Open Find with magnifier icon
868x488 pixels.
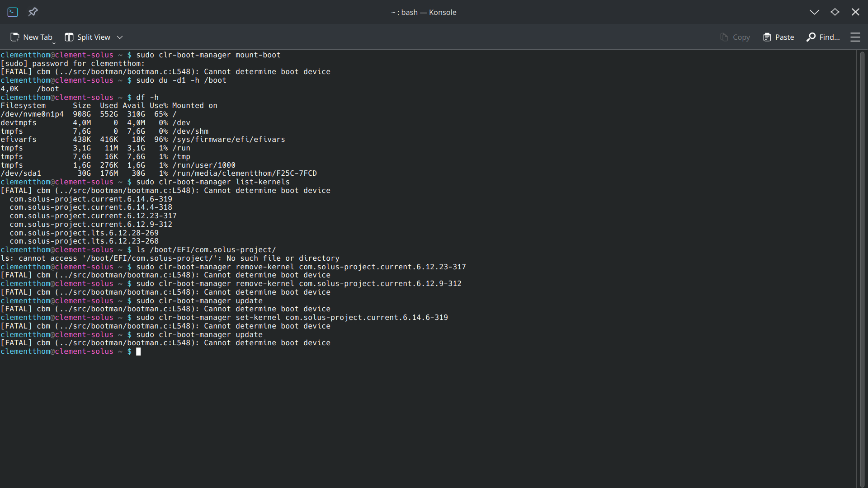pyautogui.click(x=811, y=37)
